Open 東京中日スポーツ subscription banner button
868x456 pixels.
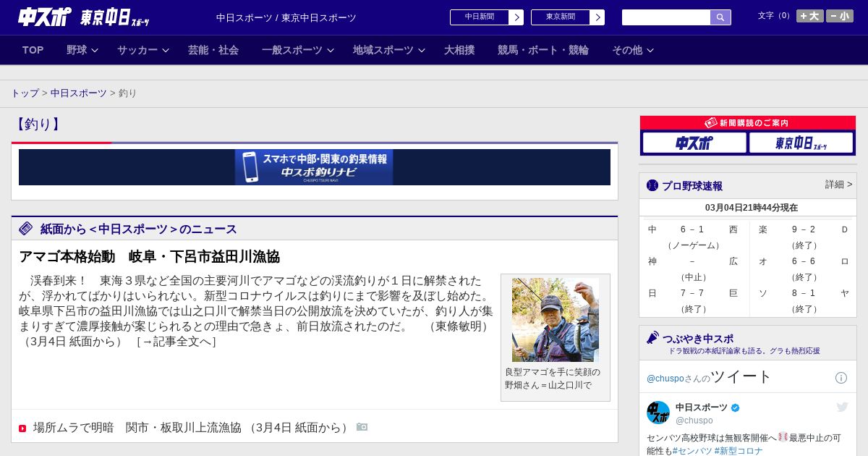[801, 143]
